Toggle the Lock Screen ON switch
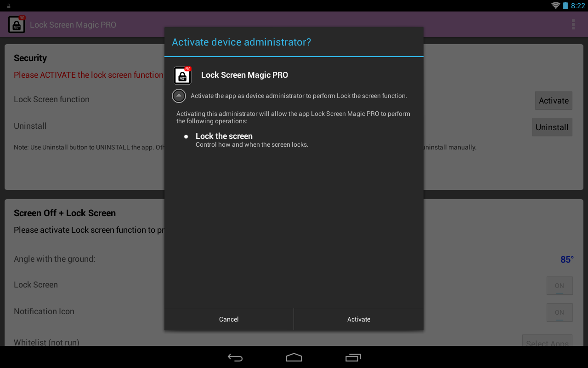This screenshot has height=368, width=588. pyautogui.click(x=559, y=286)
